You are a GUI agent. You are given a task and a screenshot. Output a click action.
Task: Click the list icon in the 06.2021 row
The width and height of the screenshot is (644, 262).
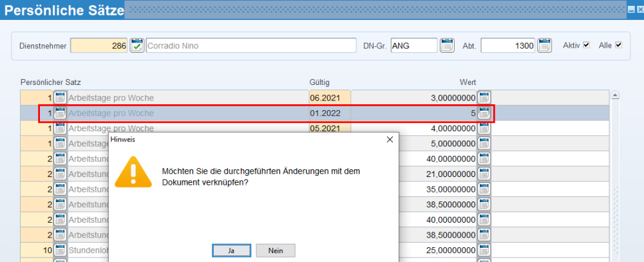60,98
